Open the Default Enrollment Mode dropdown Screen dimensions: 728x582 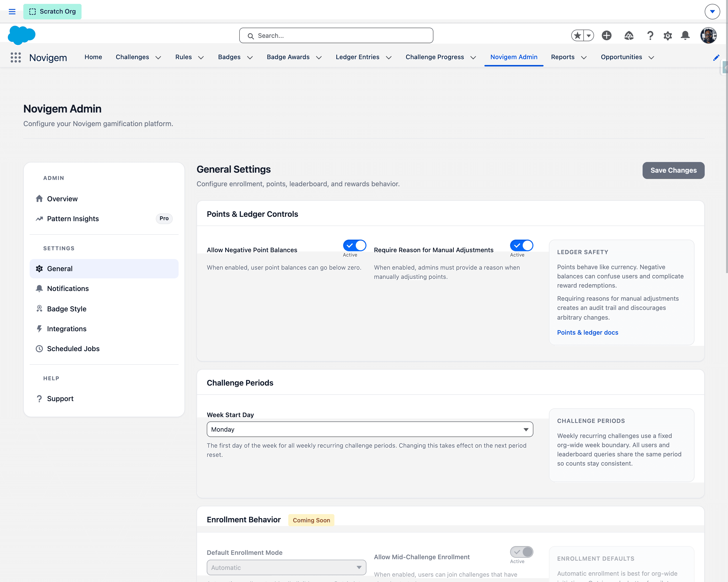(x=286, y=567)
